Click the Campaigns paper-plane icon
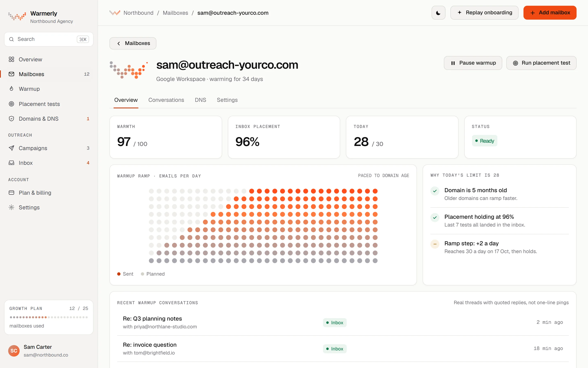 [11, 148]
